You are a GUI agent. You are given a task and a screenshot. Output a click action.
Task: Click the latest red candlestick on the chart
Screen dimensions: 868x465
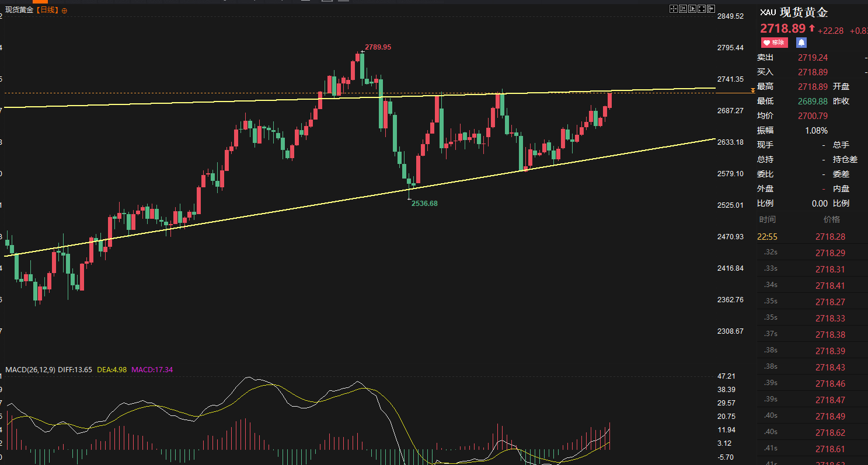pyautogui.click(x=610, y=100)
